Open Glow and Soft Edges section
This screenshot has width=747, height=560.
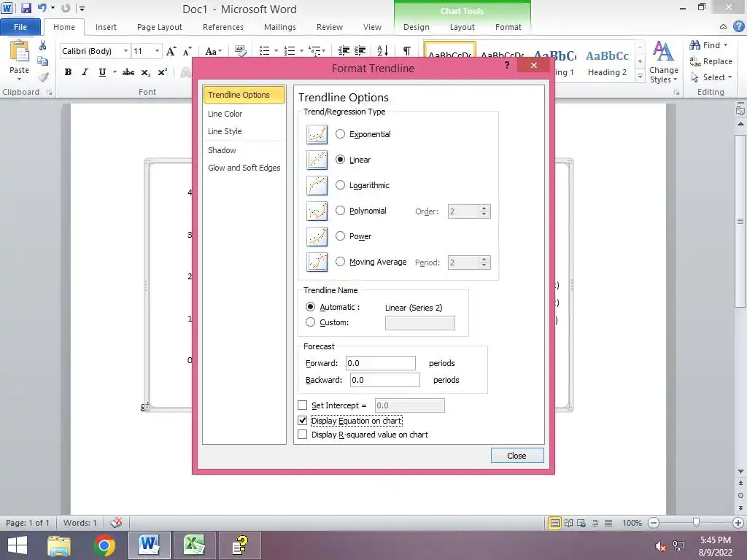[244, 168]
